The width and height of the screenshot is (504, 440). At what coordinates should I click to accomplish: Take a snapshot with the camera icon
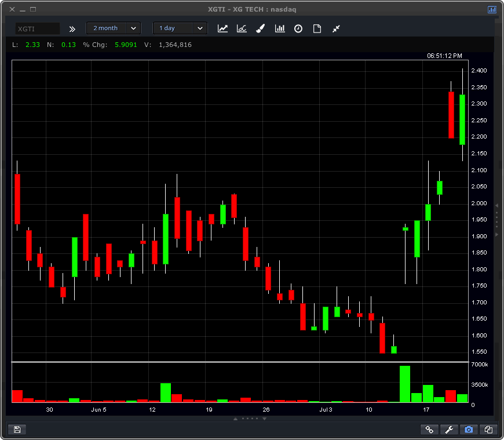(469, 430)
